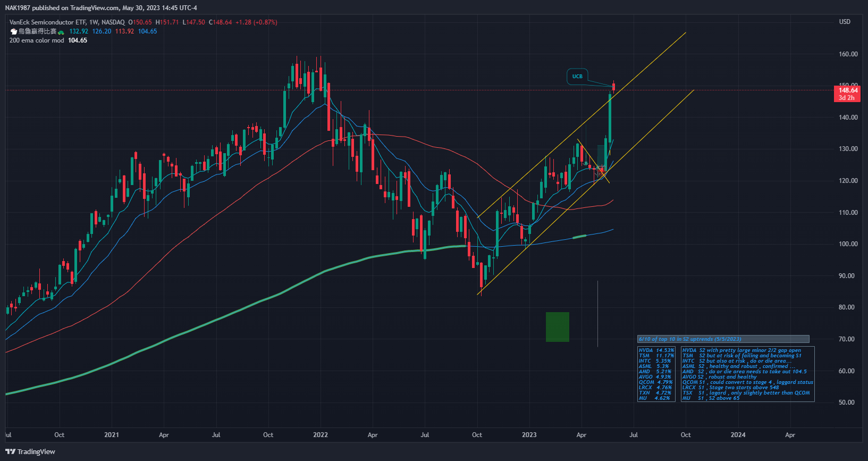Click the INTC do or die area note
Image resolution: width=868 pixels, height=461 pixels.
click(x=737, y=361)
